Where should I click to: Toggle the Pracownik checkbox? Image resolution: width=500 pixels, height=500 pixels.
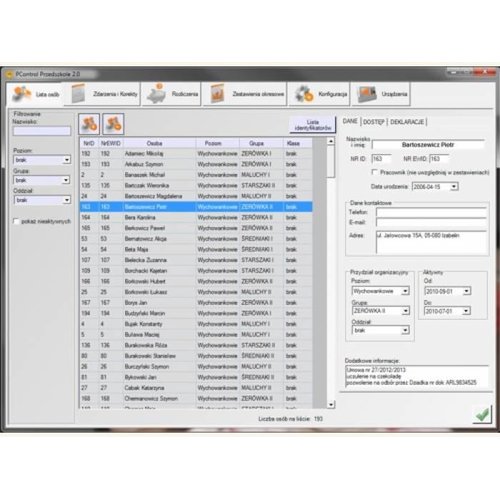coord(375,172)
